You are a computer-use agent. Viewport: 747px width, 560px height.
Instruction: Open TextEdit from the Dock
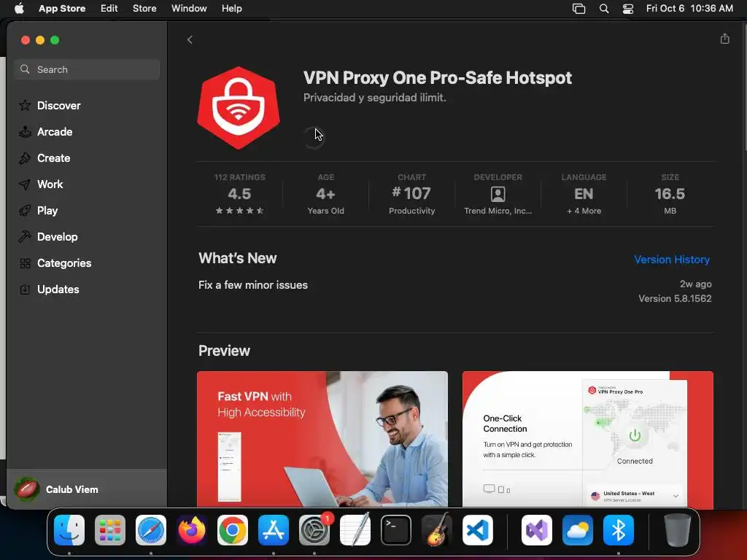coord(355,530)
